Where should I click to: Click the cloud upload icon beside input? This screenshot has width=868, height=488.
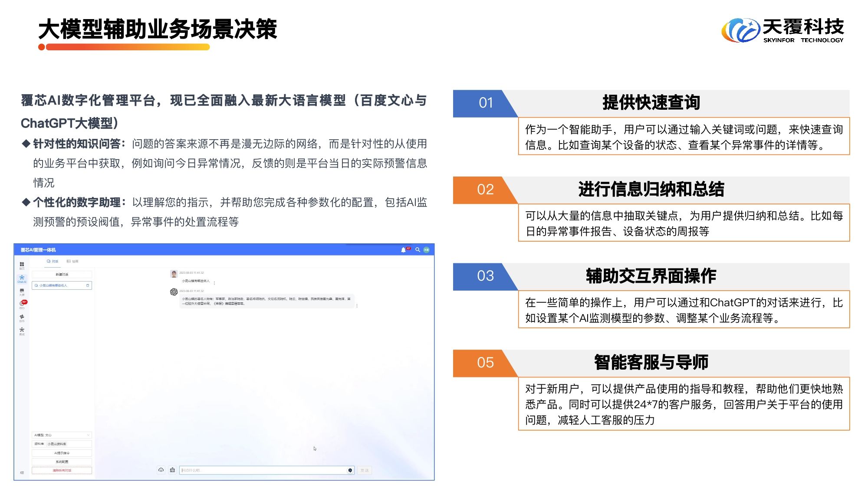[x=161, y=470]
